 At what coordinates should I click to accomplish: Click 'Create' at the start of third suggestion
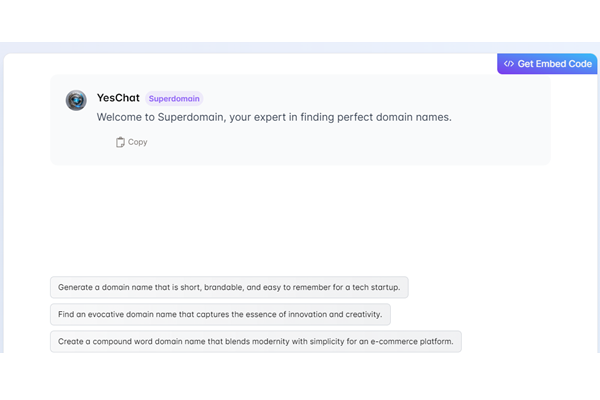click(73, 341)
